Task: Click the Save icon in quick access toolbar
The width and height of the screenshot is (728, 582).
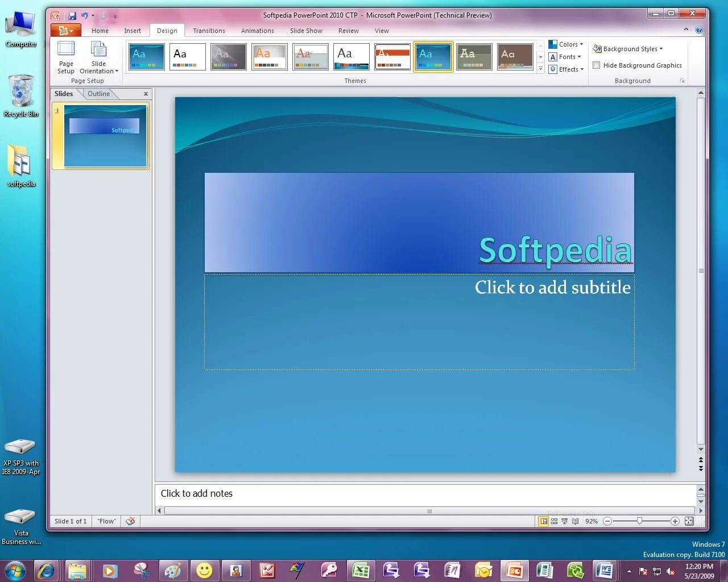Action: (x=72, y=16)
